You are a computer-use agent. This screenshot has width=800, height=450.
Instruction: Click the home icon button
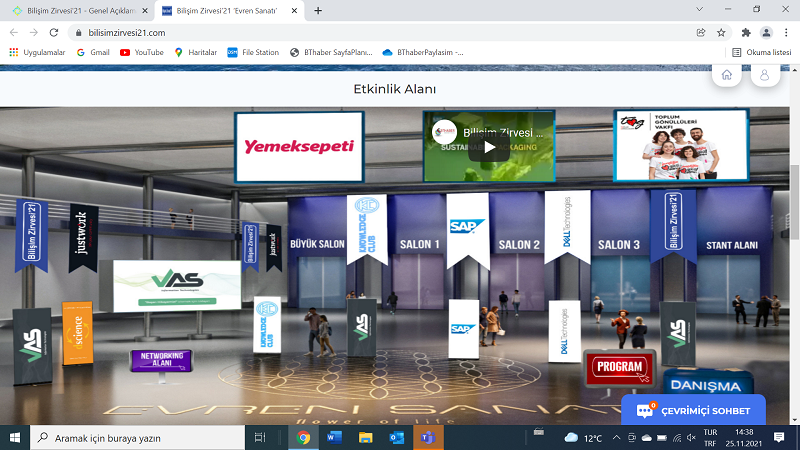(x=727, y=76)
